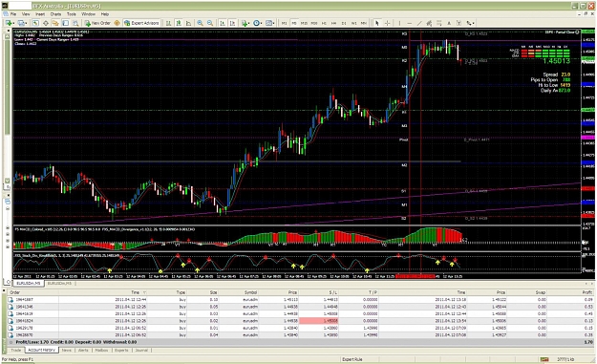Select the Vertical Line drawing tool
This screenshot has height=364, width=597.
tap(399, 23)
